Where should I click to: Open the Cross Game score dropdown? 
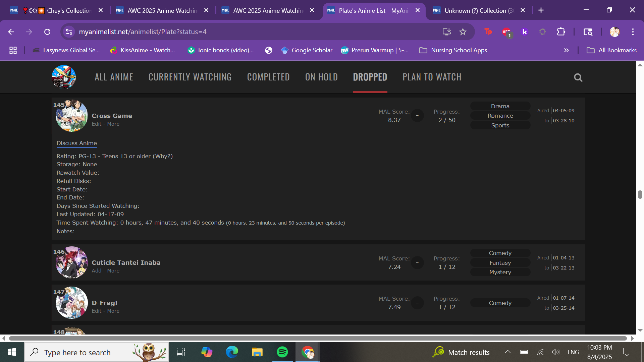click(417, 116)
